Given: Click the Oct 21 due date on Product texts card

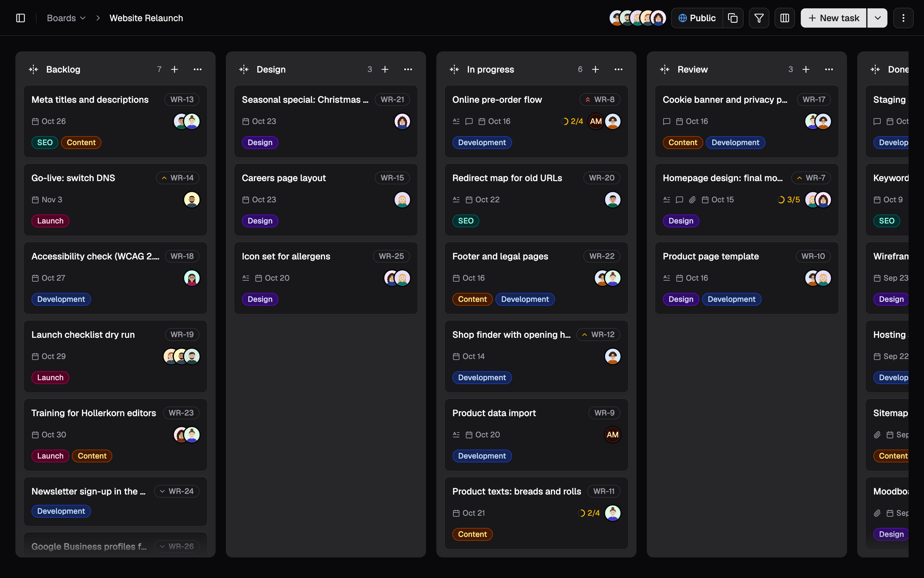Looking at the screenshot, I should pyautogui.click(x=469, y=513).
